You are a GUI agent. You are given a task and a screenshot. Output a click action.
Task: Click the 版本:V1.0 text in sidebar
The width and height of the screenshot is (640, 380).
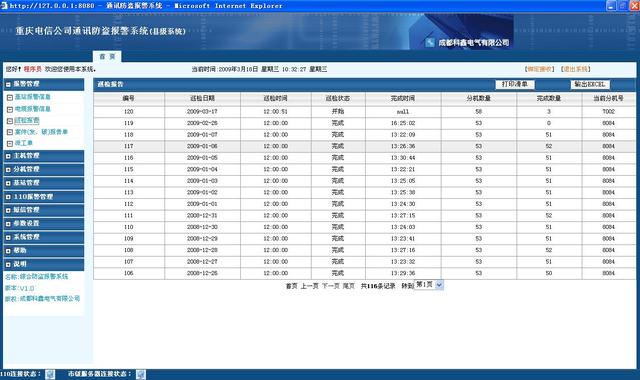(x=20, y=288)
